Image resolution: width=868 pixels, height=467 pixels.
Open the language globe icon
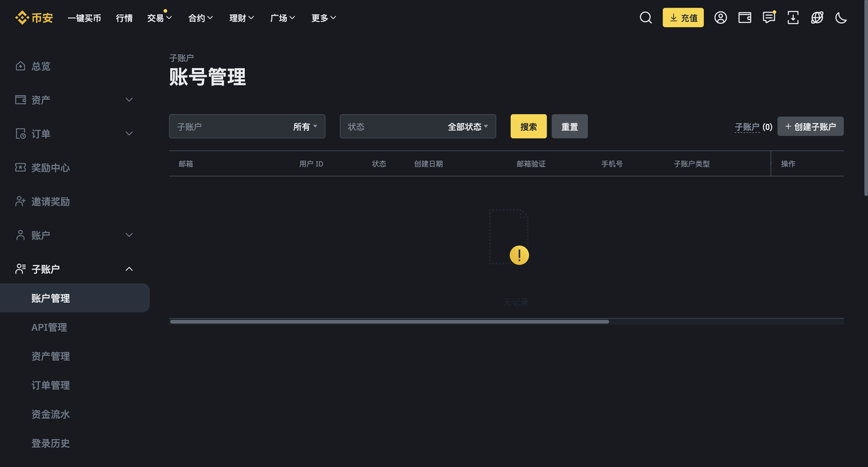pyautogui.click(x=817, y=18)
